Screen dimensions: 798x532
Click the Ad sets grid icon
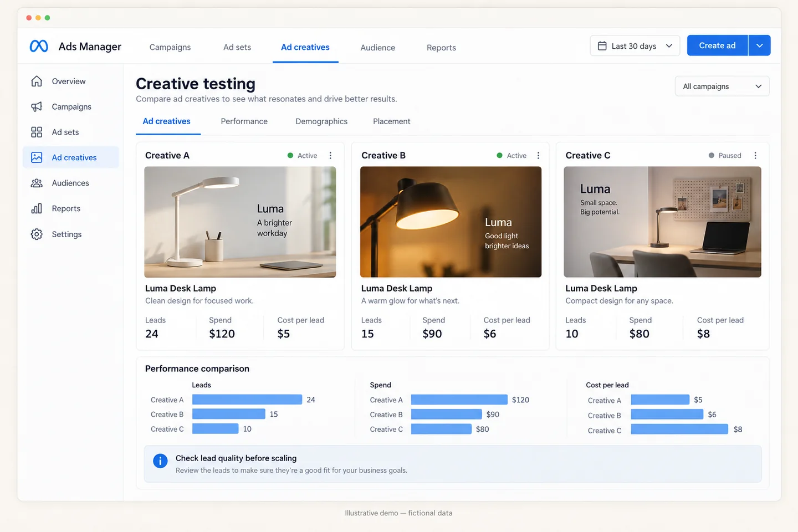pos(37,132)
